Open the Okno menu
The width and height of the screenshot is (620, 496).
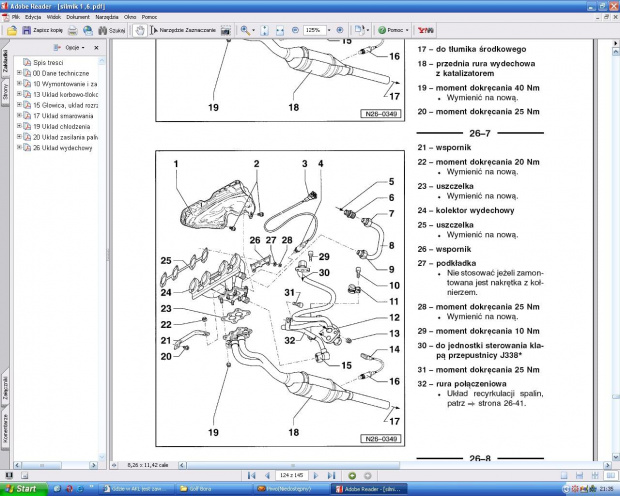[130, 17]
